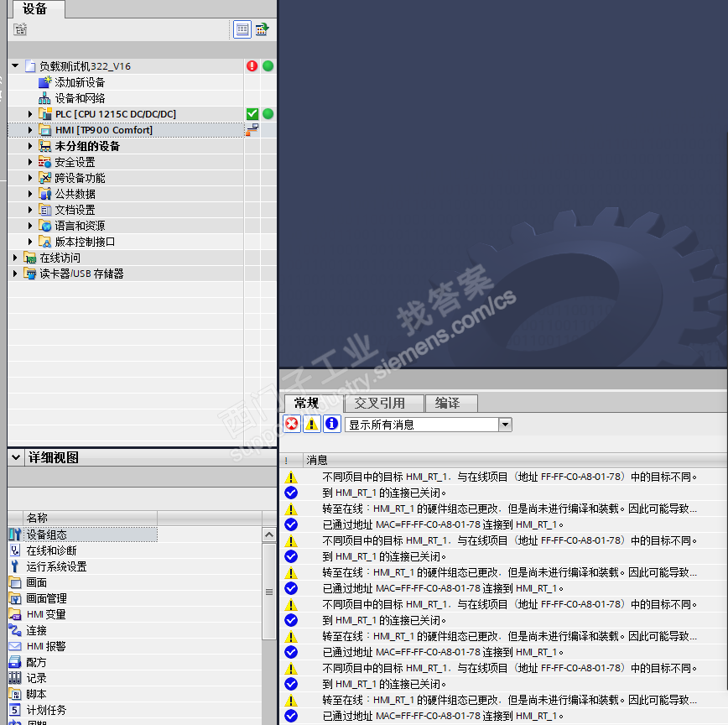Viewport: 728px width, 725px height.
Task: Select 在线访问 in project tree
Action: 60,258
